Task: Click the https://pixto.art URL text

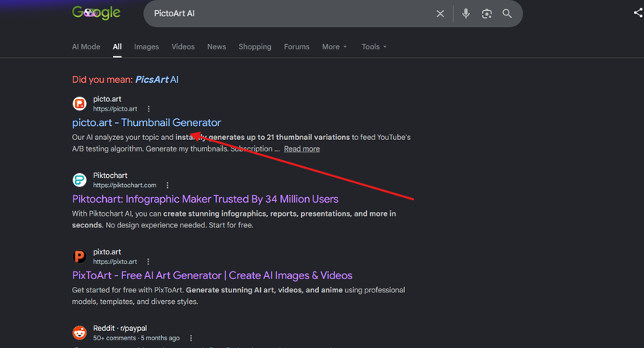Action: pos(115,261)
